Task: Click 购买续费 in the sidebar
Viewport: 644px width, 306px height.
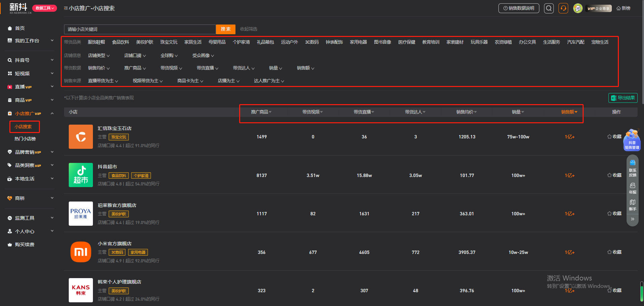Action: coord(24,245)
